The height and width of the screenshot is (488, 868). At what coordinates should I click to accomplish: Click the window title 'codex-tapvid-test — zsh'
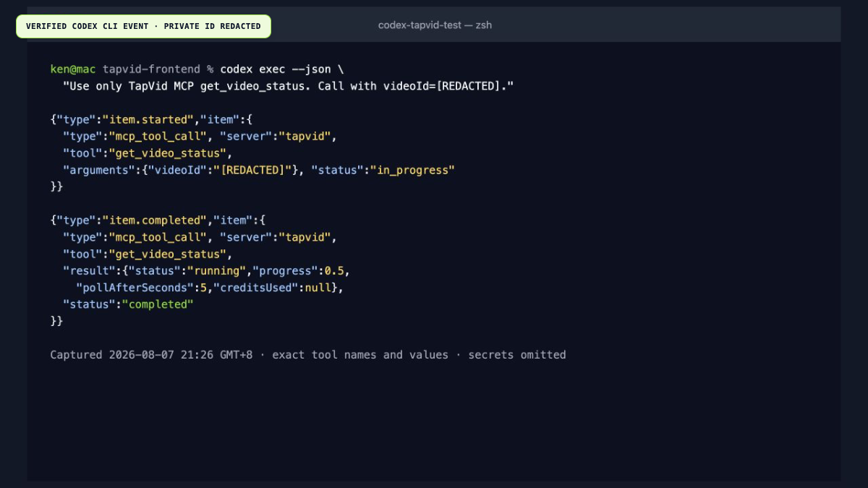435,25
